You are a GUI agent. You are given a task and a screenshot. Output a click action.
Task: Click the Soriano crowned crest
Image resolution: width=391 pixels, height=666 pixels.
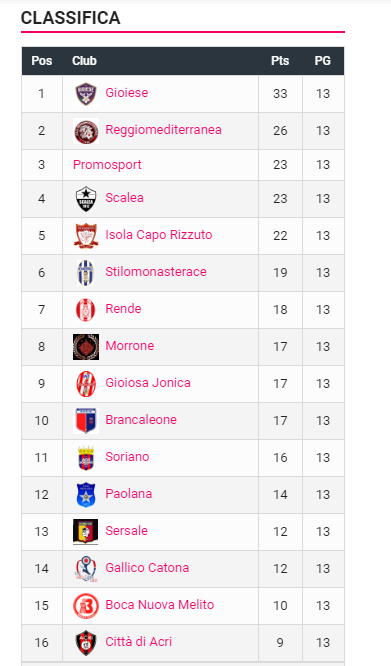[x=86, y=458]
